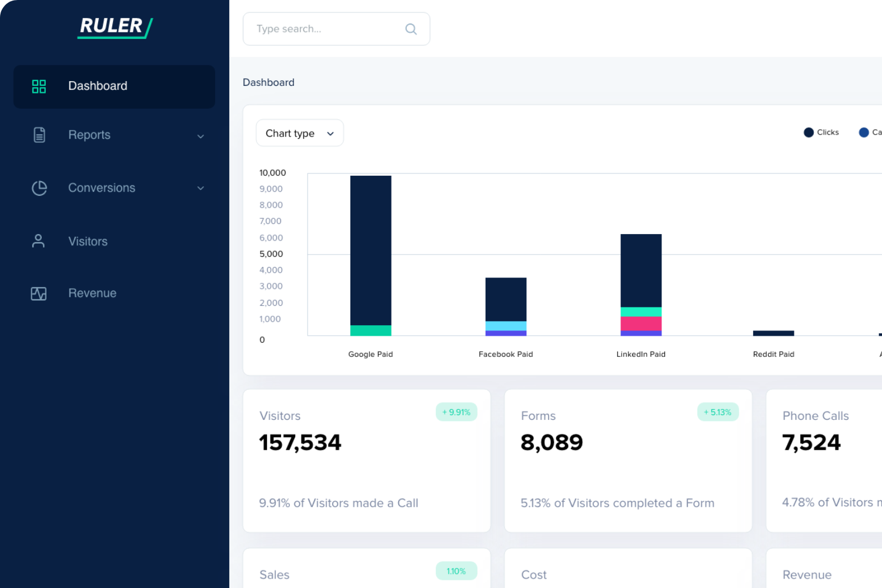Click the pink LinkedIn Paid bar segment
This screenshot has width=882, height=588.
641,323
